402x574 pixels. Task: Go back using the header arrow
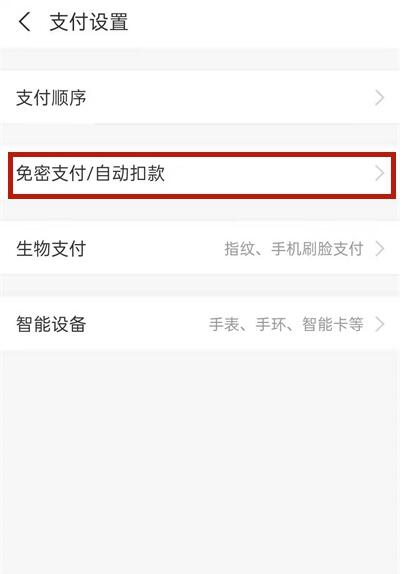point(25,22)
